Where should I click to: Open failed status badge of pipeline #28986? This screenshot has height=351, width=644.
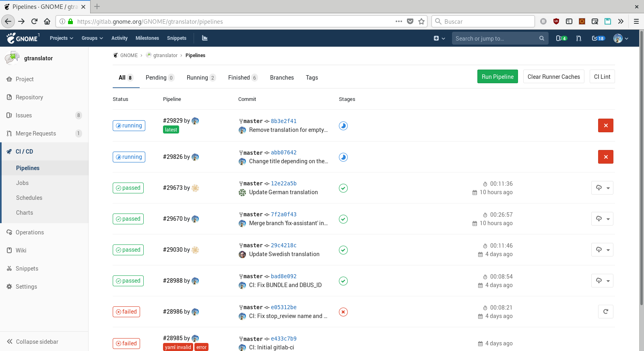(126, 312)
